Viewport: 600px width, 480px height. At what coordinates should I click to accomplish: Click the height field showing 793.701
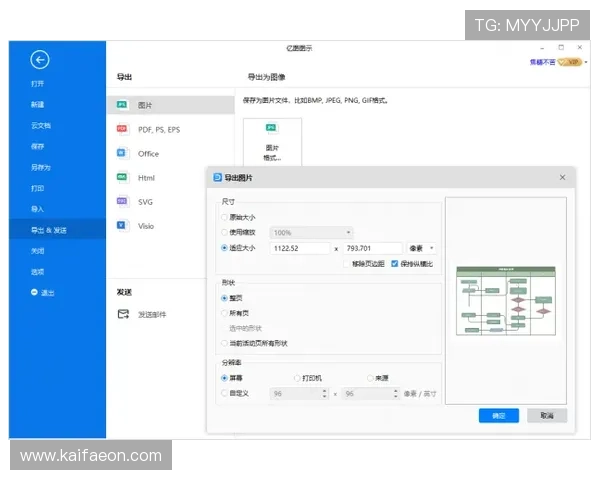pos(373,248)
